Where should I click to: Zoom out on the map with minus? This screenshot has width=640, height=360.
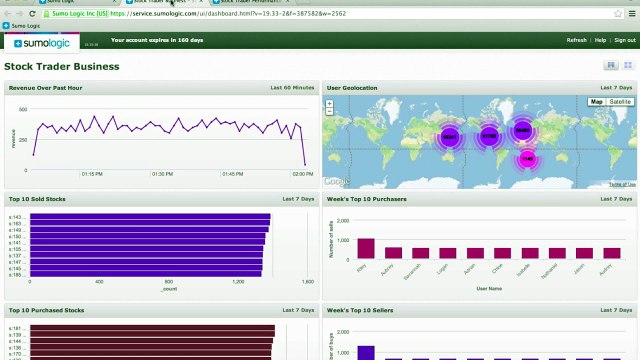[x=329, y=111]
